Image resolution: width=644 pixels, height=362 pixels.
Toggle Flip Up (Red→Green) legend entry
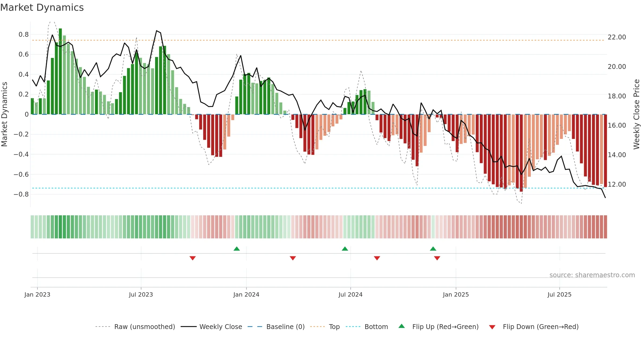pyautogui.click(x=438, y=327)
